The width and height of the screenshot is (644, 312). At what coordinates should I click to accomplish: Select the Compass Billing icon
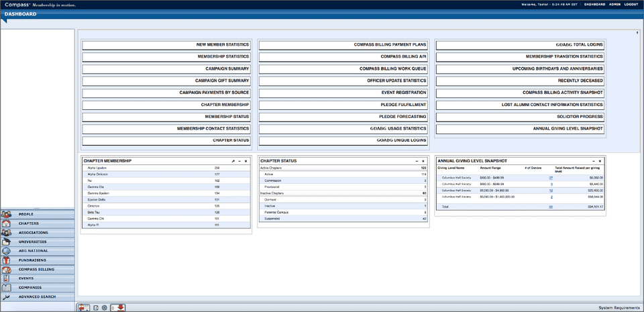tap(6, 269)
